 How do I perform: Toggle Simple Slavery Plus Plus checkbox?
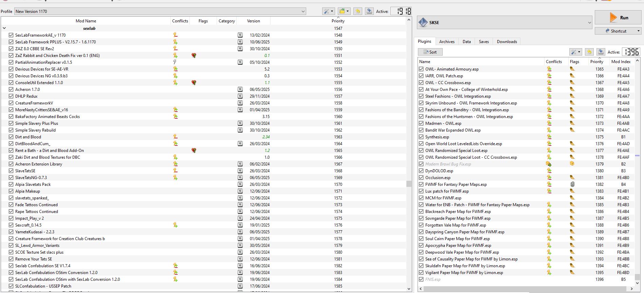[x=11, y=123]
